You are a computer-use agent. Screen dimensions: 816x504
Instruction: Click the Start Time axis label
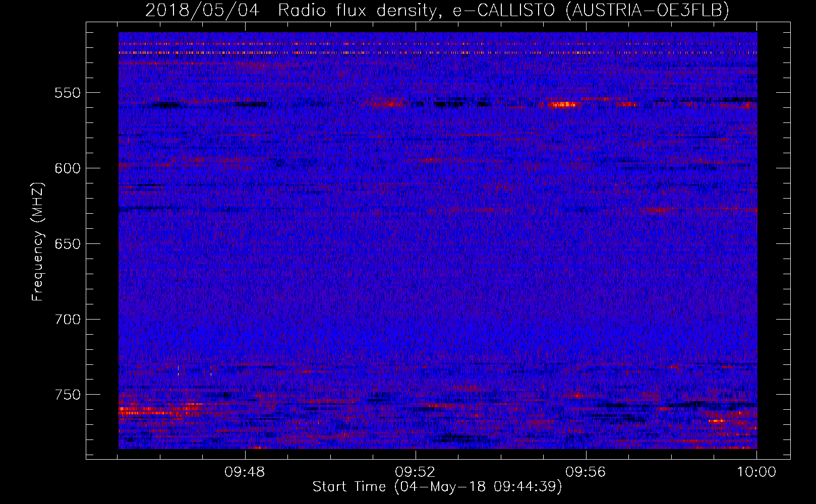point(437,487)
